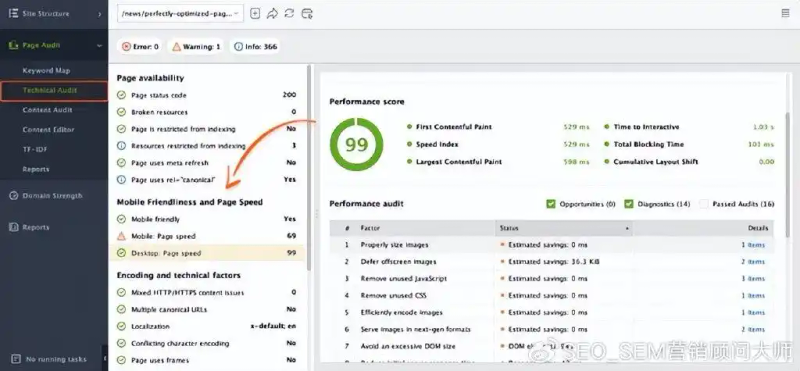Enable the Passed Audits (16) checkbox
Screen dimensions: 800x371
point(704,204)
